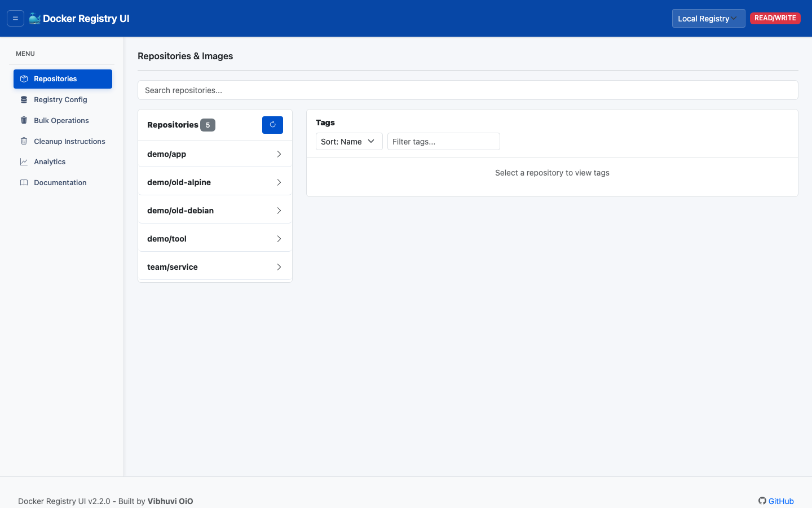The height and width of the screenshot is (508, 812).
Task: Click the Docker whale logo icon
Action: (x=34, y=19)
